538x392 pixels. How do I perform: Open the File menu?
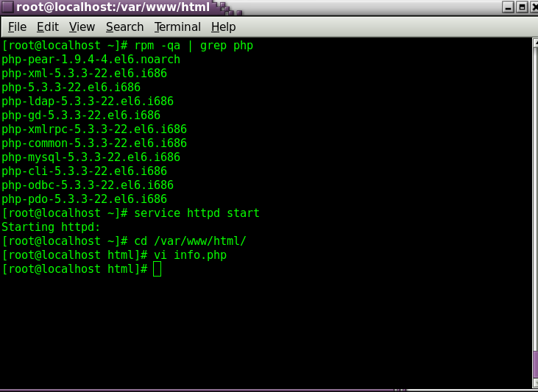[17, 26]
